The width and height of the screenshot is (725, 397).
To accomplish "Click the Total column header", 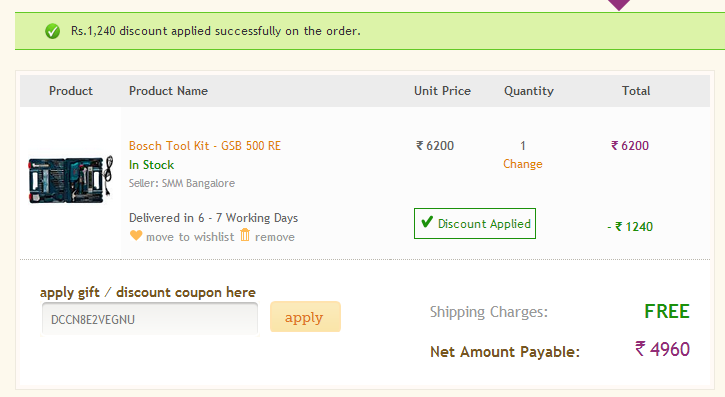I will 636,91.
